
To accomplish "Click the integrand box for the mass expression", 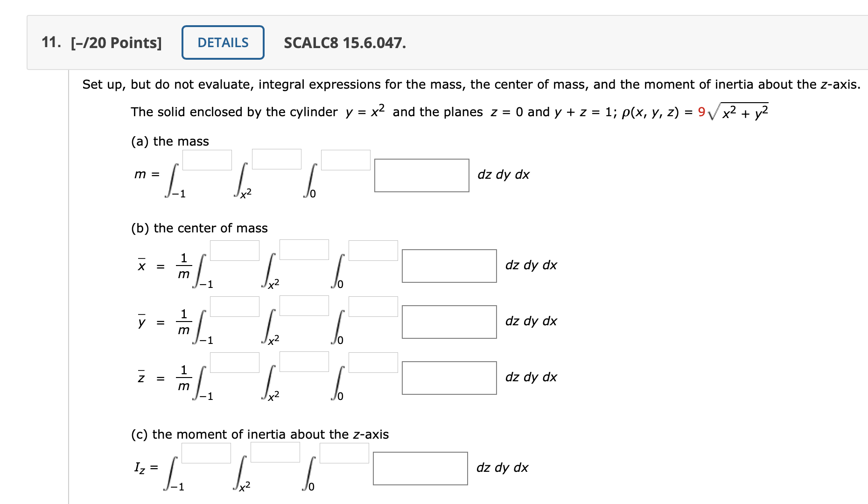I will [x=421, y=176].
